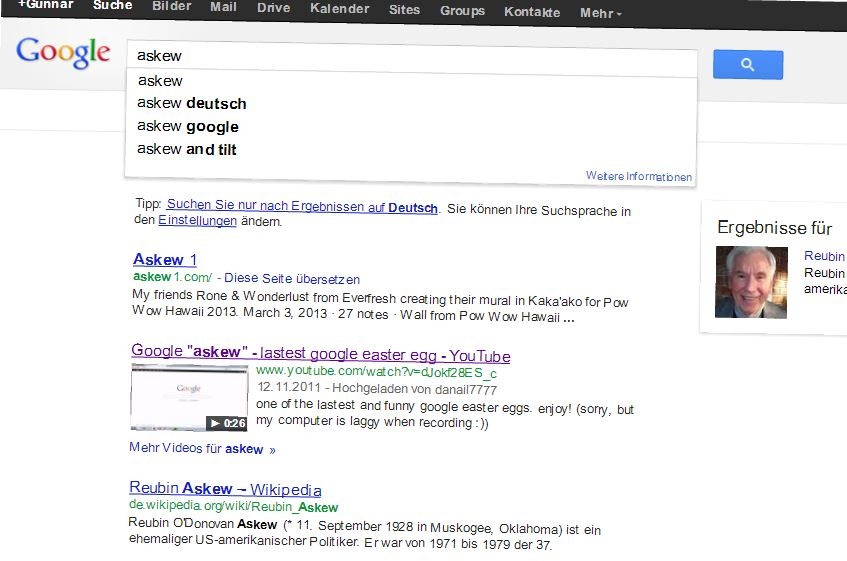
Task: Click 'Diese Seite übersetzen' link
Action: coord(292,279)
